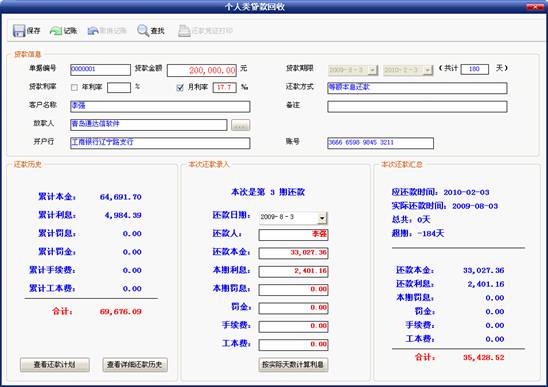Click the summary 合计 total 35,428.52
548x387 pixels.
pos(484,357)
